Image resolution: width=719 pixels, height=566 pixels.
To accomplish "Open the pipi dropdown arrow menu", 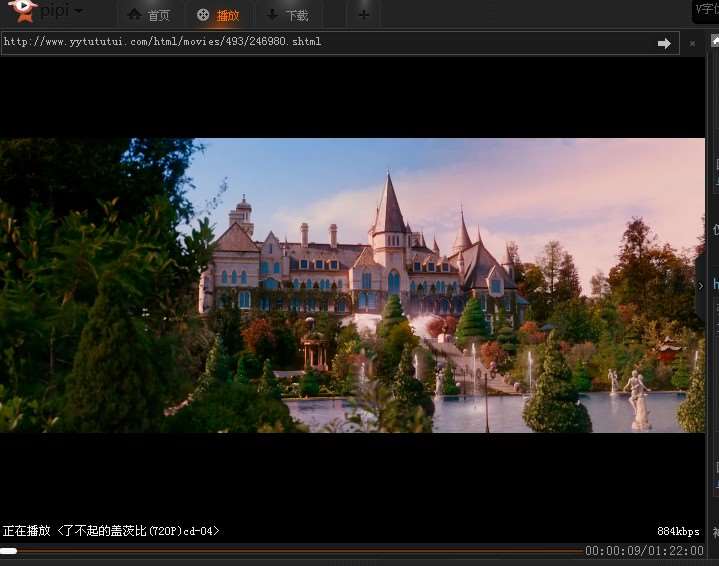I will point(78,11).
